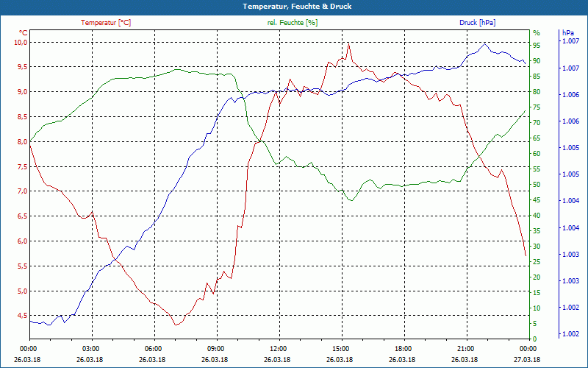Click the '15:00' time axis label
Image resolution: width=588 pixels, height=368 pixels.
(342, 348)
